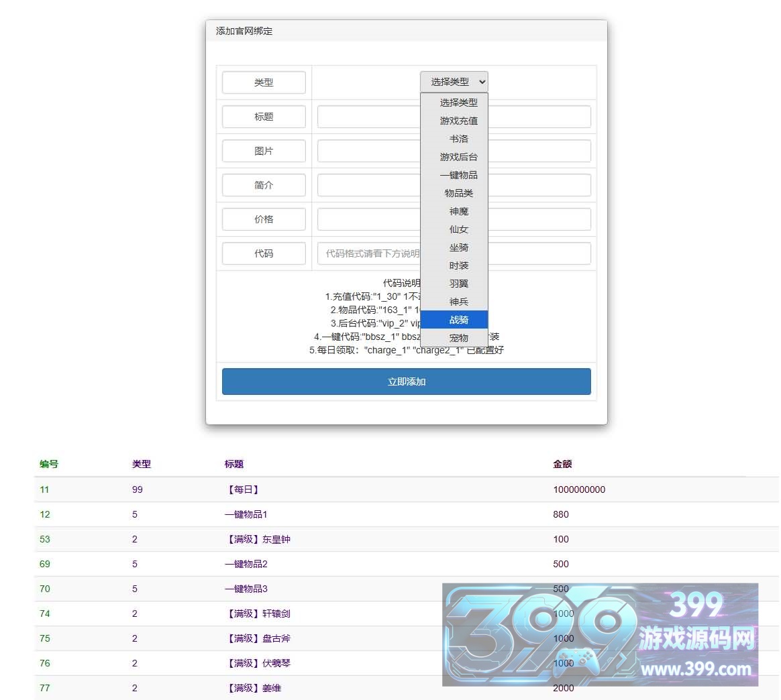The height and width of the screenshot is (700, 781).
Task: Click the 标题 table column header
Action: [234, 464]
